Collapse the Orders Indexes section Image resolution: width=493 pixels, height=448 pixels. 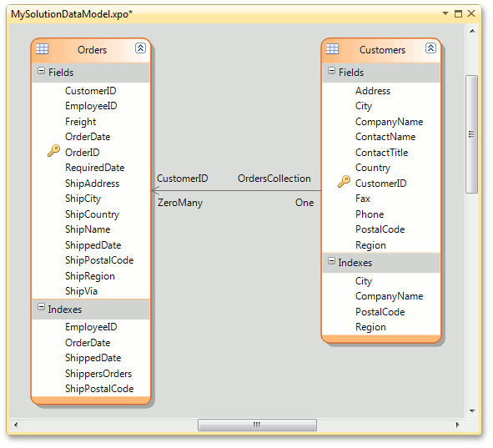click(x=41, y=307)
